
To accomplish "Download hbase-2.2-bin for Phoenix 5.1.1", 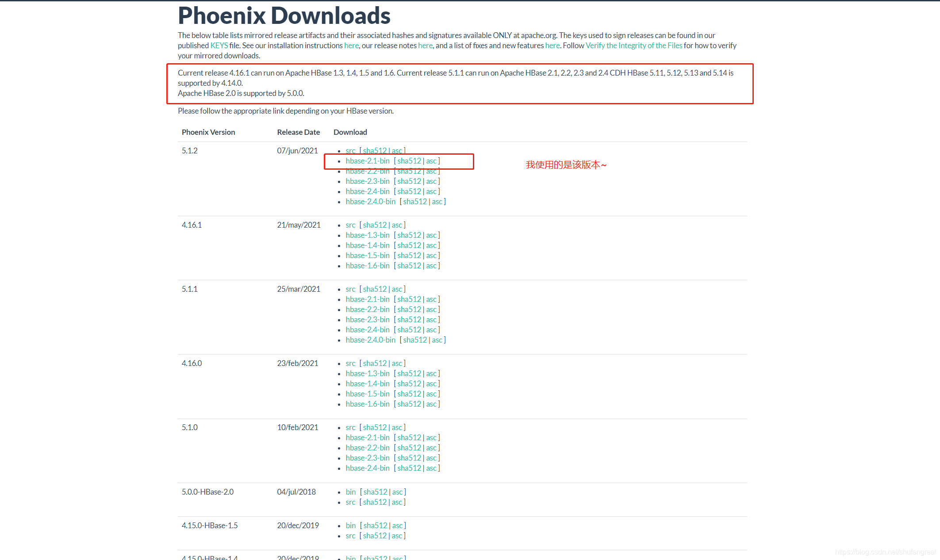I will (x=367, y=309).
